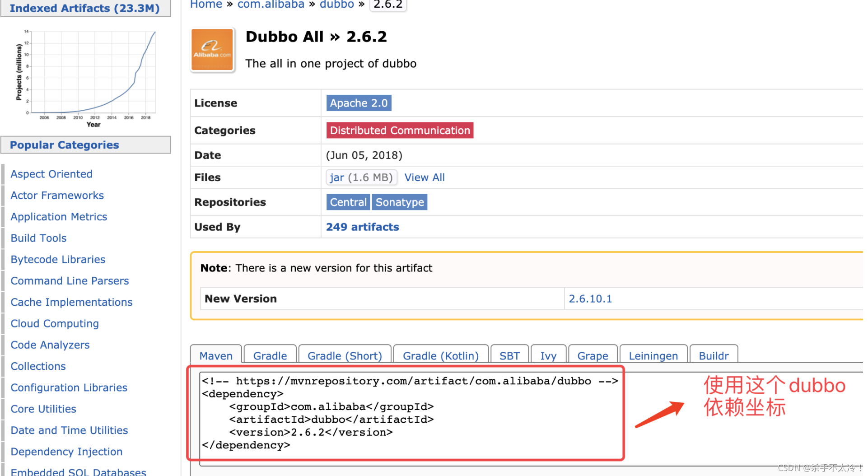This screenshot has width=868, height=476.
Task: Open Date and Time Utilities category
Action: pos(69,430)
